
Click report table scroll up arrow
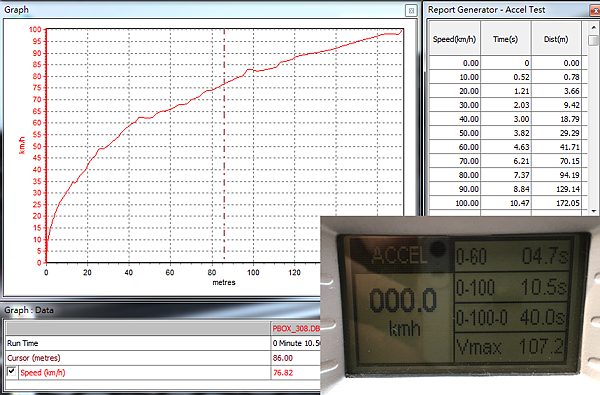tap(593, 27)
